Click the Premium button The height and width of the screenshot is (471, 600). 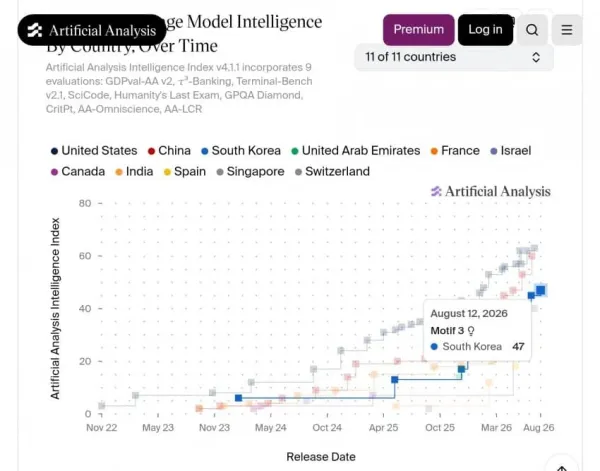(419, 30)
